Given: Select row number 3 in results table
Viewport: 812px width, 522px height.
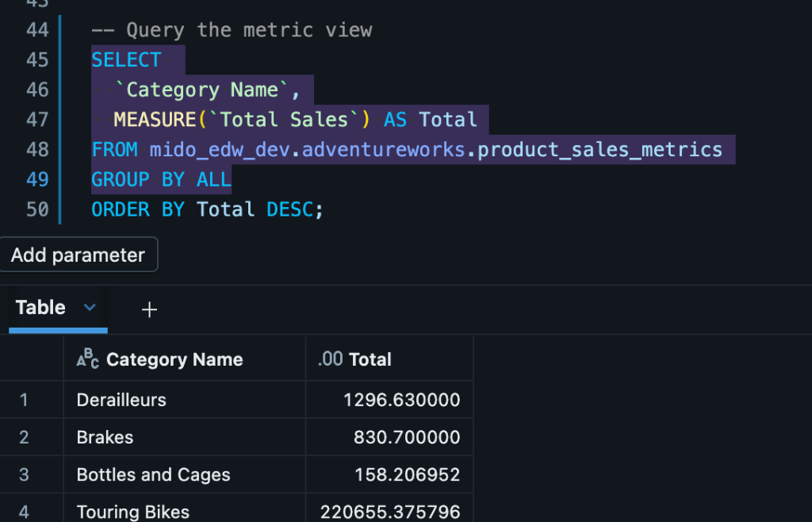Looking at the screenshot, I should [24, 475].
